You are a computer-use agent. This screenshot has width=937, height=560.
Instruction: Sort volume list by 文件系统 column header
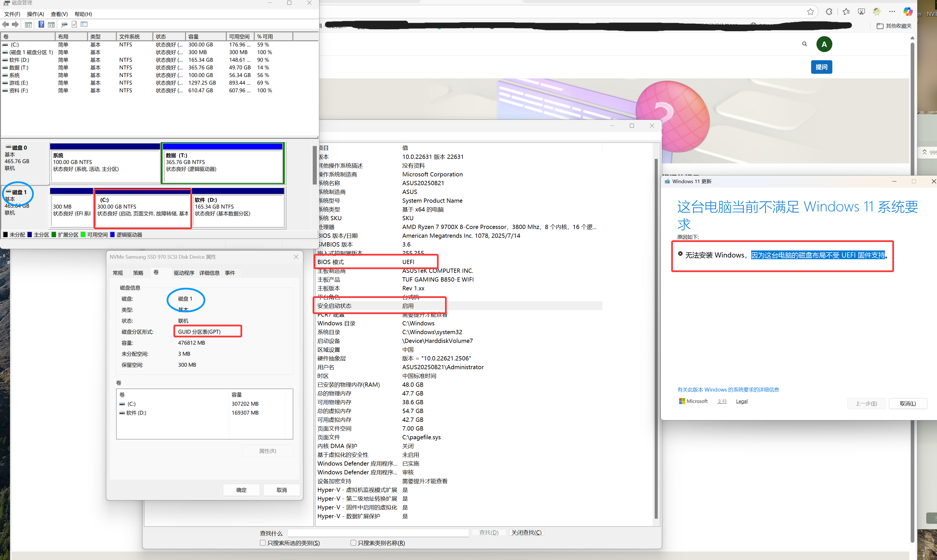[134, 36]
